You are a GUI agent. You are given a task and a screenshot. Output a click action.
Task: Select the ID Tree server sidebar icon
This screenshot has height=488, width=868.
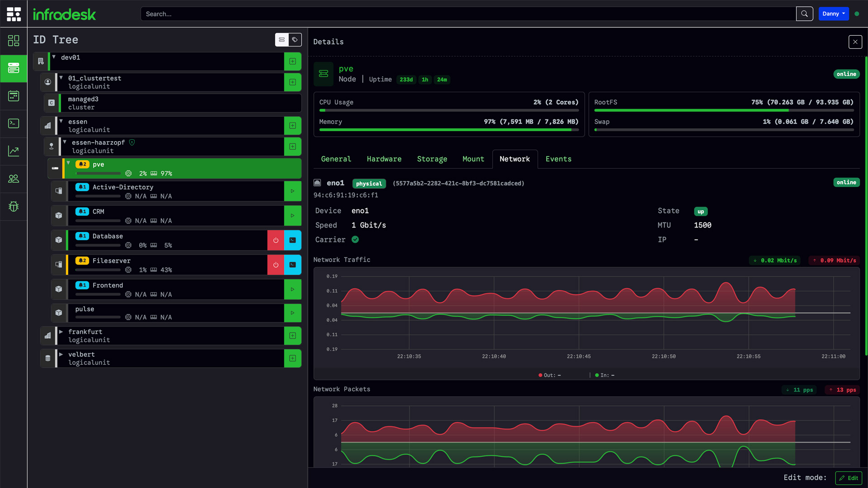click(x=14, y=68)
